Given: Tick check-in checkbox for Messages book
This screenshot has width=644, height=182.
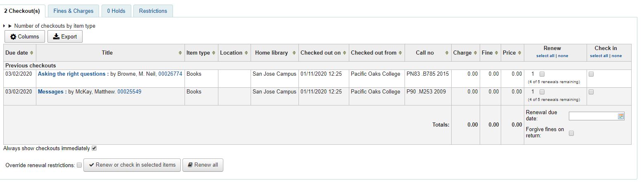Looking at the screenshot, I should 591,92.
